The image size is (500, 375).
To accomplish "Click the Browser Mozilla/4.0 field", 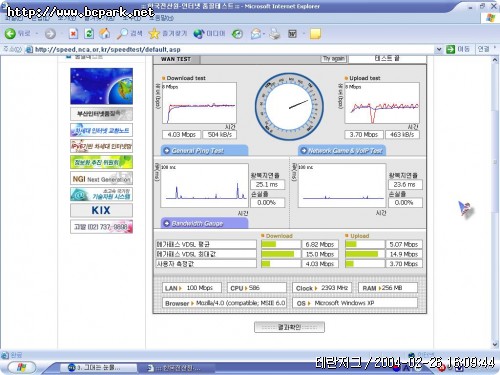I will pos(224,303).
